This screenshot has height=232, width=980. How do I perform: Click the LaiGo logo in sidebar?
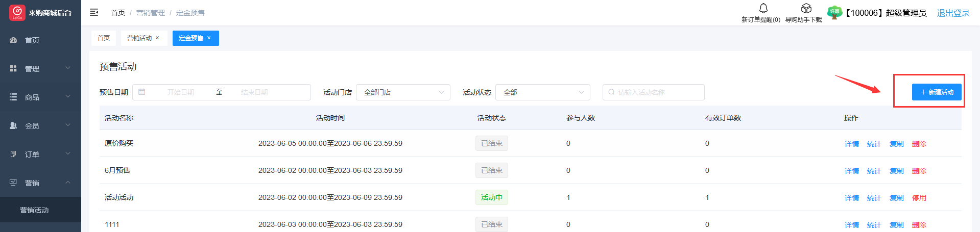[x=17, y=13]
